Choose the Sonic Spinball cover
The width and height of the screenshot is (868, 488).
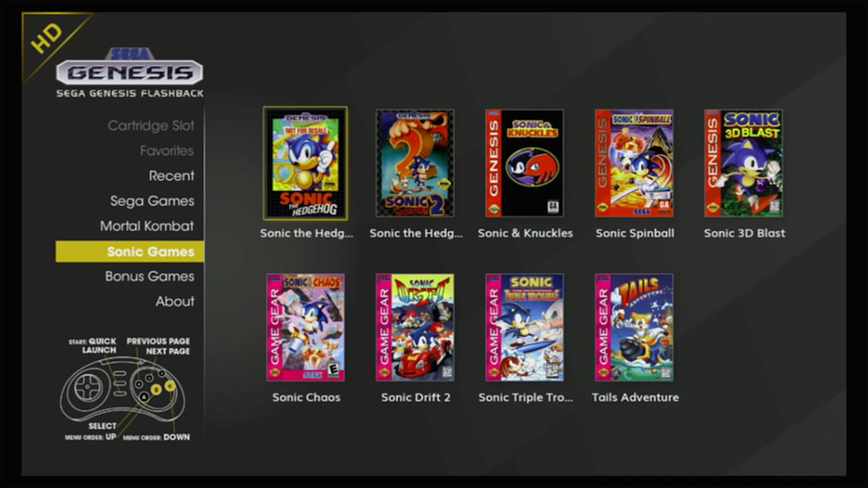[634, 163]
